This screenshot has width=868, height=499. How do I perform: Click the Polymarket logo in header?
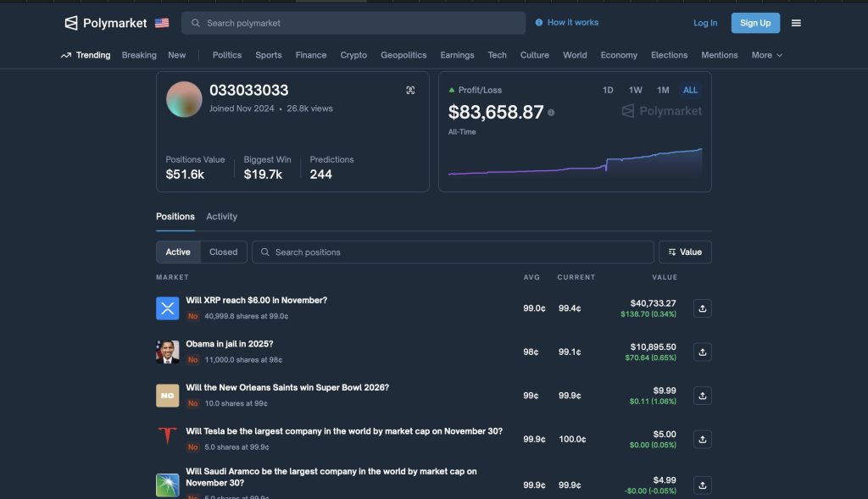click(x=105, y=23)
